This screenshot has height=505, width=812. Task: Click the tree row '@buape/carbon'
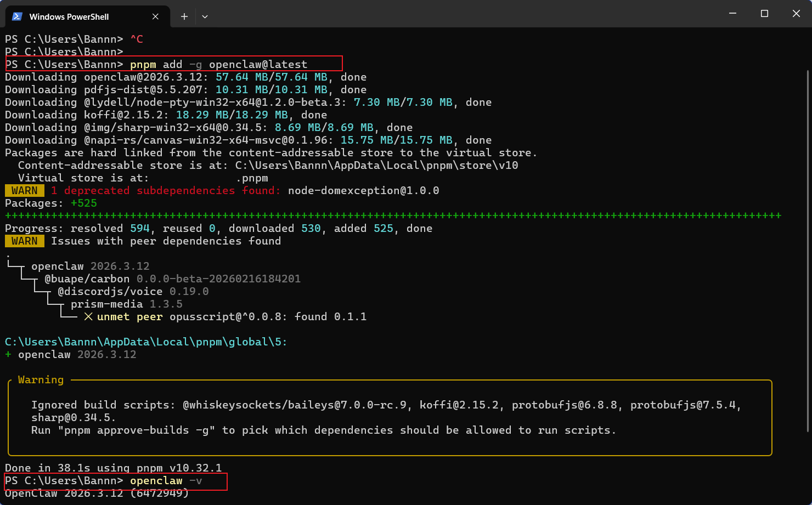(172, 279)
